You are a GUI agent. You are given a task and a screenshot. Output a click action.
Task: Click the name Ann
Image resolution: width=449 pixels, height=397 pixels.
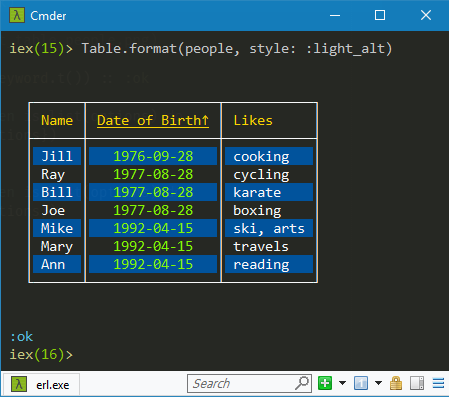point(53,264)
